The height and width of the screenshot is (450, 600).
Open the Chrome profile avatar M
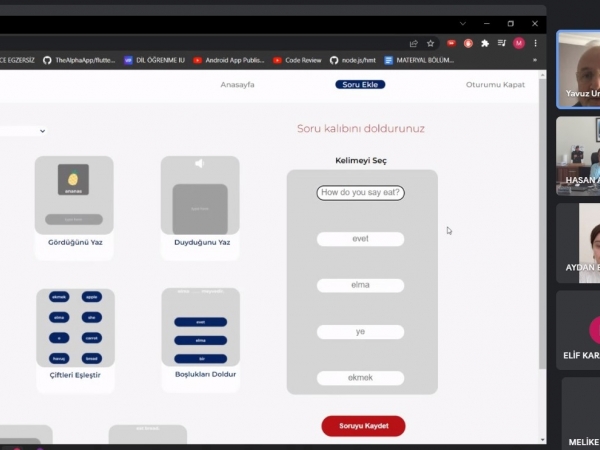coord(519,43)
